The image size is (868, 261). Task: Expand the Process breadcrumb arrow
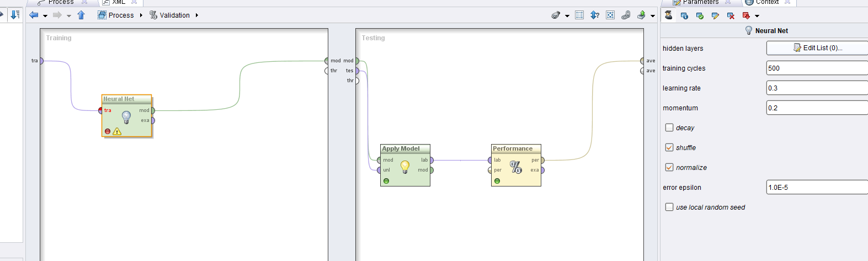tap(141, 15)
